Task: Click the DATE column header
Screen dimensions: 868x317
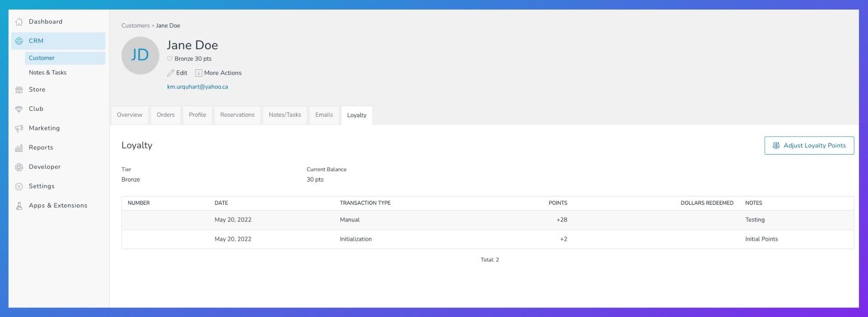Action: coord(221,203)
